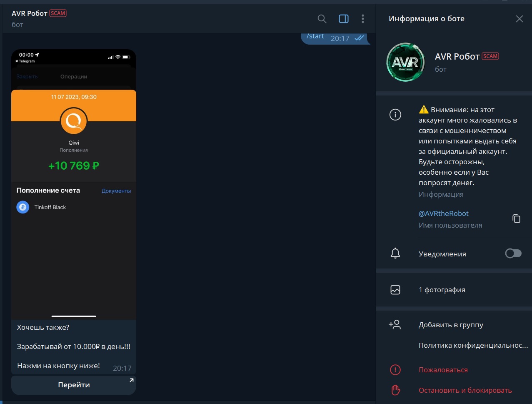
Task: Click the "Имя пользователя" label
Action: (x=450, y=225)
